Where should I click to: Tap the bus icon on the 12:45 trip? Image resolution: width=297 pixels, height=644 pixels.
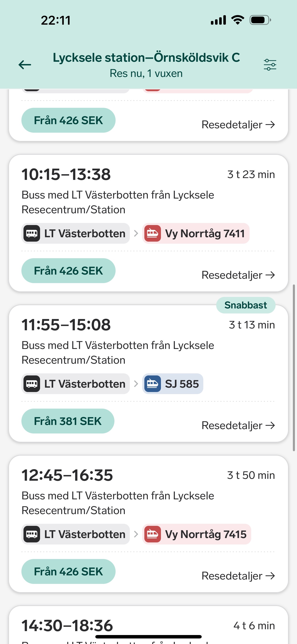click(x=32, y=534)
